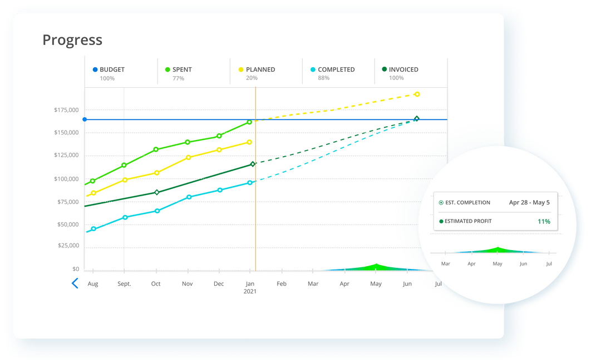
Task: Go back with the left chevron arrow
Action: point(75,283)
